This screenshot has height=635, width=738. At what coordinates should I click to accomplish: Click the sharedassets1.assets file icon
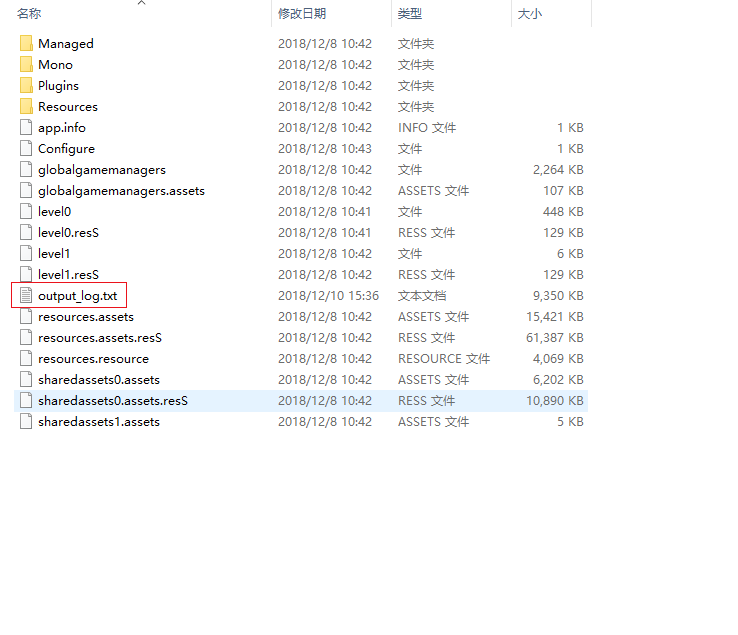26,421
